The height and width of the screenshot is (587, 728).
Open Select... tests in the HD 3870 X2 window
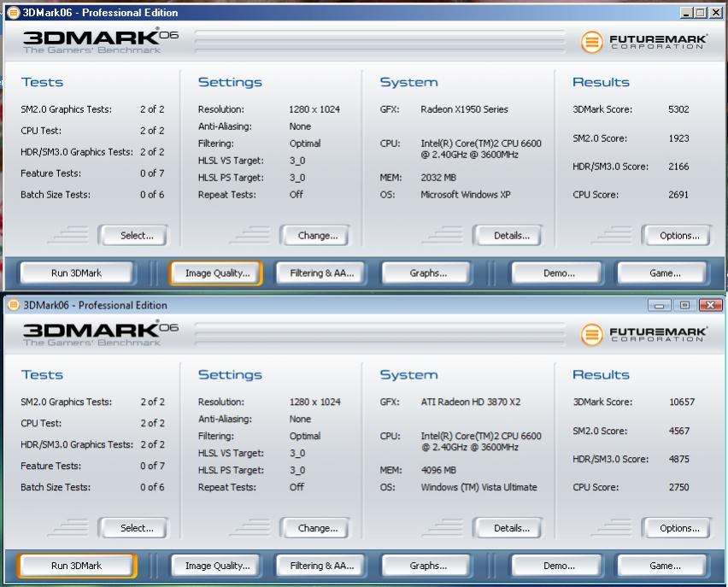click(133, 528)
